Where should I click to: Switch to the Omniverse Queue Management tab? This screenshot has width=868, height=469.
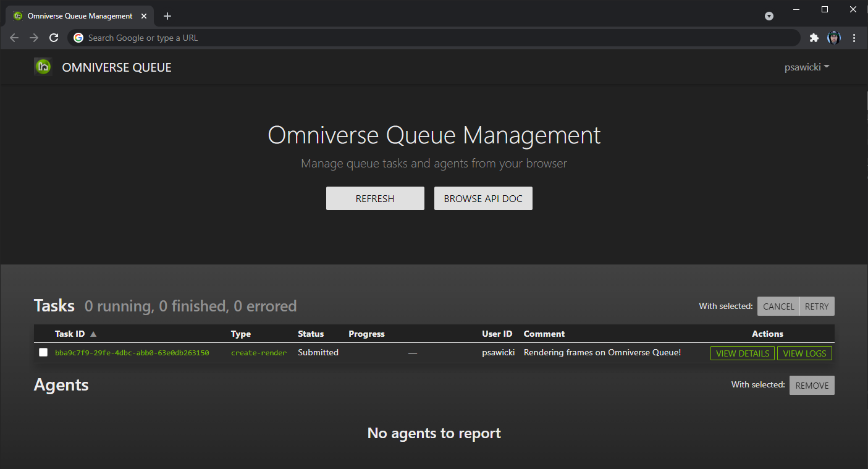point(78,16)
